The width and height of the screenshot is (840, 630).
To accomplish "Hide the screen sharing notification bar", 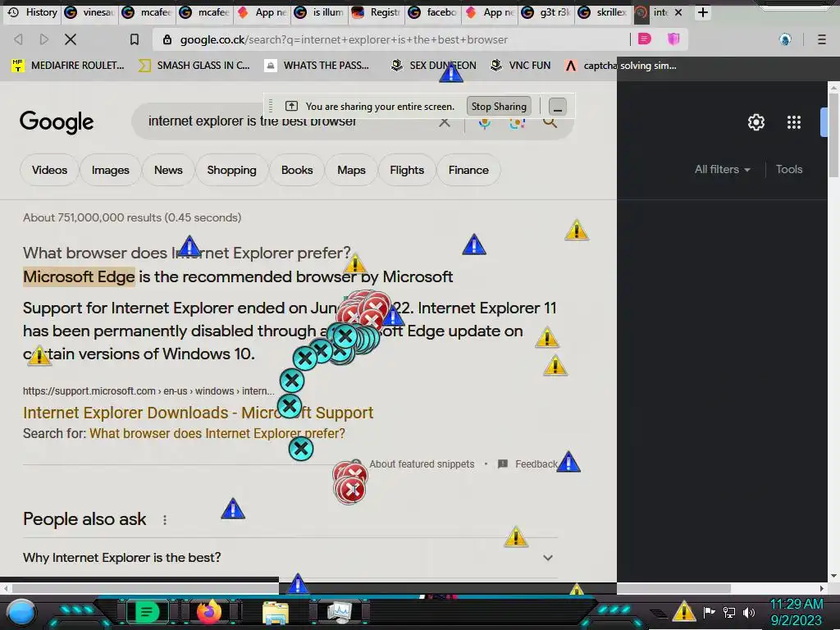I will (x=557, y=107).
